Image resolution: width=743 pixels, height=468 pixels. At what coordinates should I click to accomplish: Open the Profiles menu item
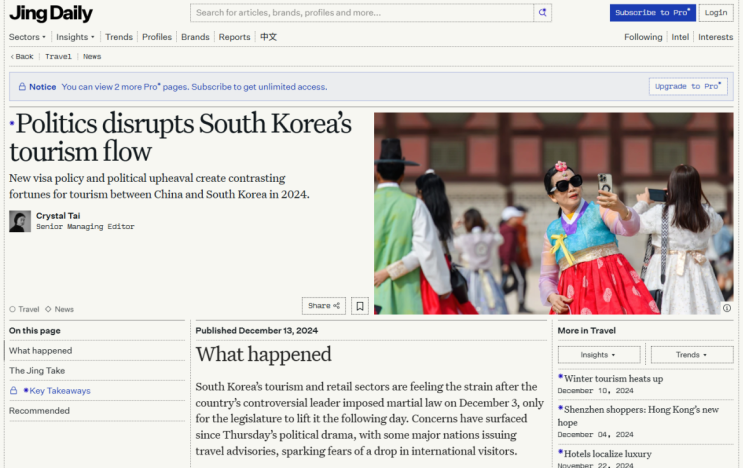(x=157, y=37)
